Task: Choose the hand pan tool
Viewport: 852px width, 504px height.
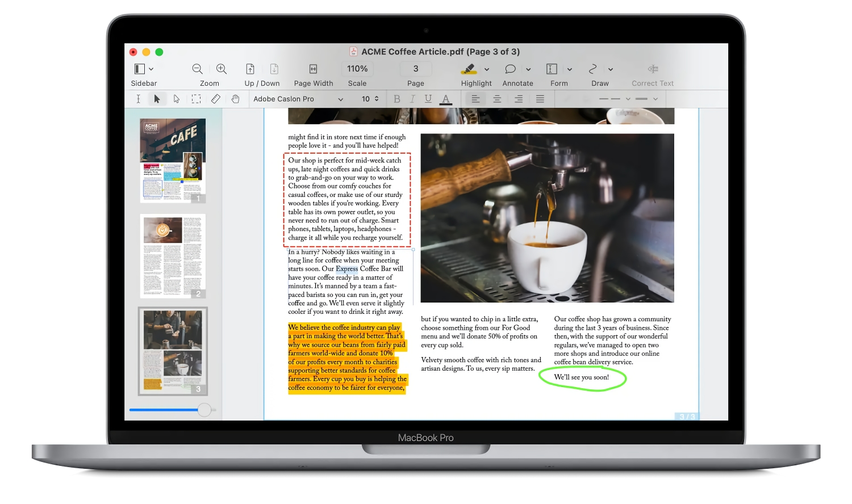Action: point(235,99)
